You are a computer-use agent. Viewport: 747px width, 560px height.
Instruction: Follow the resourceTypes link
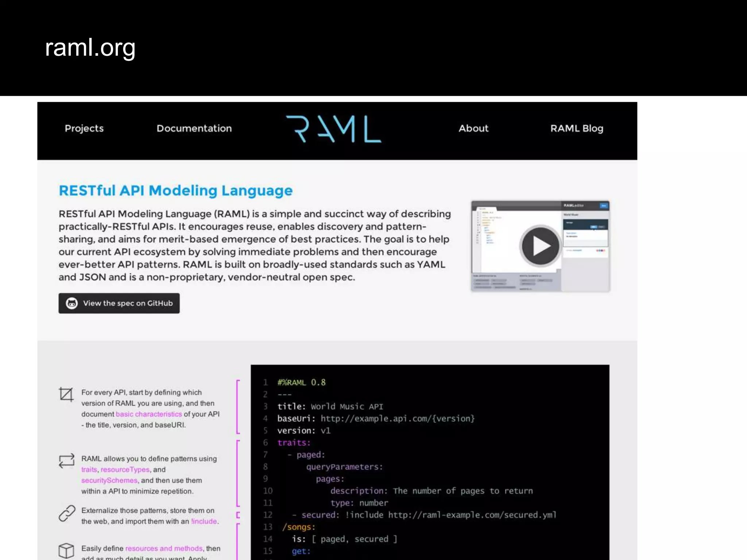125,470
